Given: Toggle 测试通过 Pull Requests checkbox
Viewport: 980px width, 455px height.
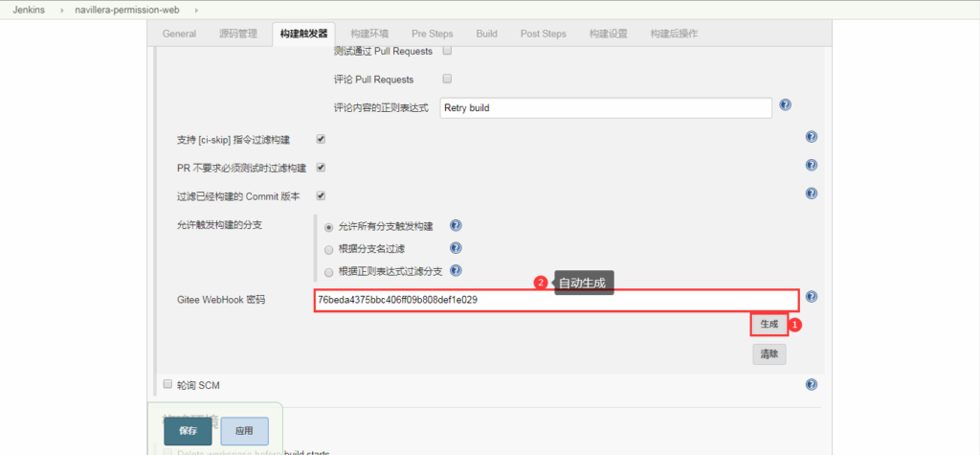Looking at the screenshot, I should point(447,51).
